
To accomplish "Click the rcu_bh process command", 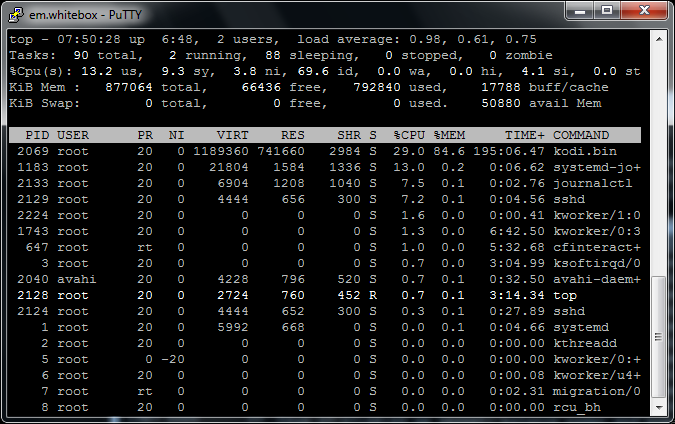I will point(578,407).
